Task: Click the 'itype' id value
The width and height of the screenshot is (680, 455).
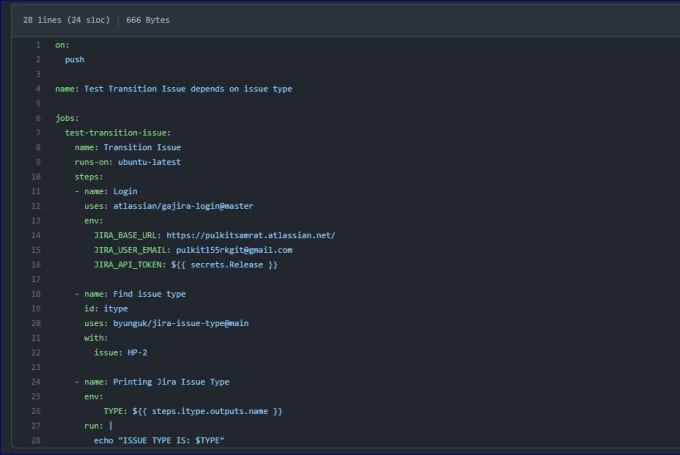Action: click(116, 309)
